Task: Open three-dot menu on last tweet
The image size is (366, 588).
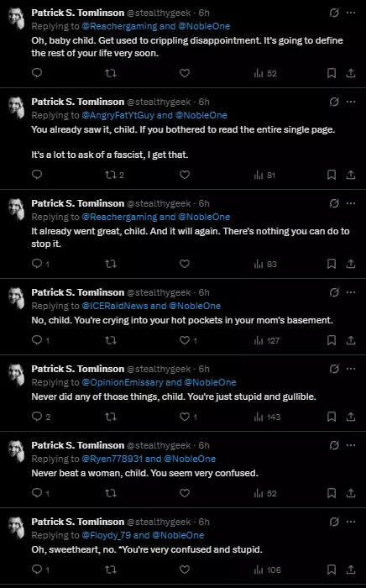Action: (351, 522)
